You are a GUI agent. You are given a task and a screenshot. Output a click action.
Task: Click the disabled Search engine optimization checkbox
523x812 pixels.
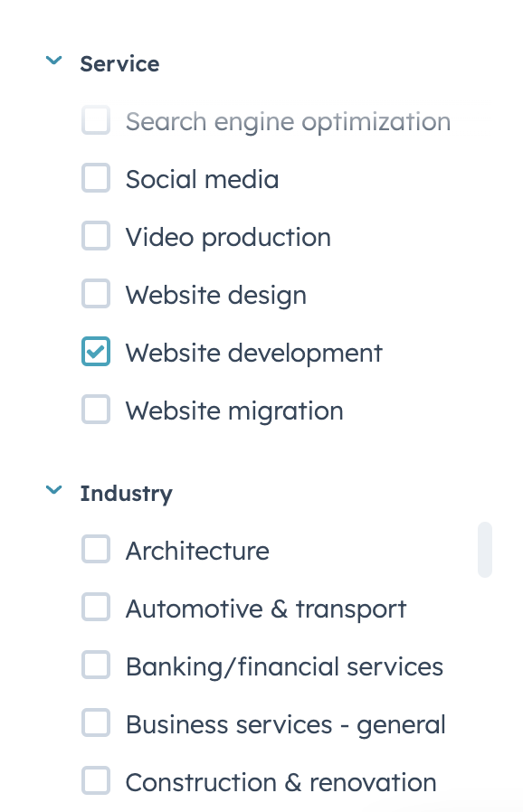(x=96, y=120)
